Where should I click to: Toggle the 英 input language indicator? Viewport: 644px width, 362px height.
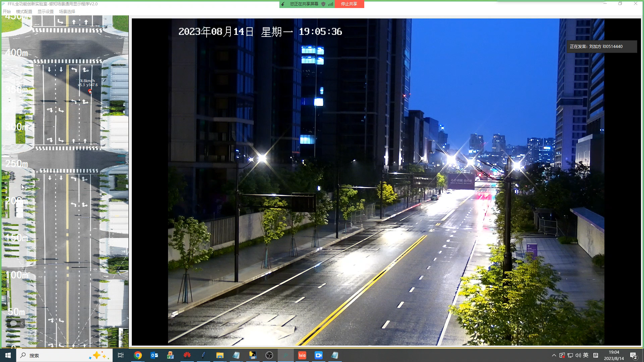tap(586, 355)
